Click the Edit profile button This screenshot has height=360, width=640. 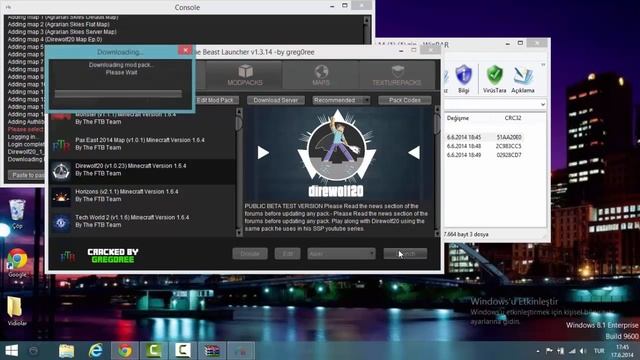[x=287, y=253]
